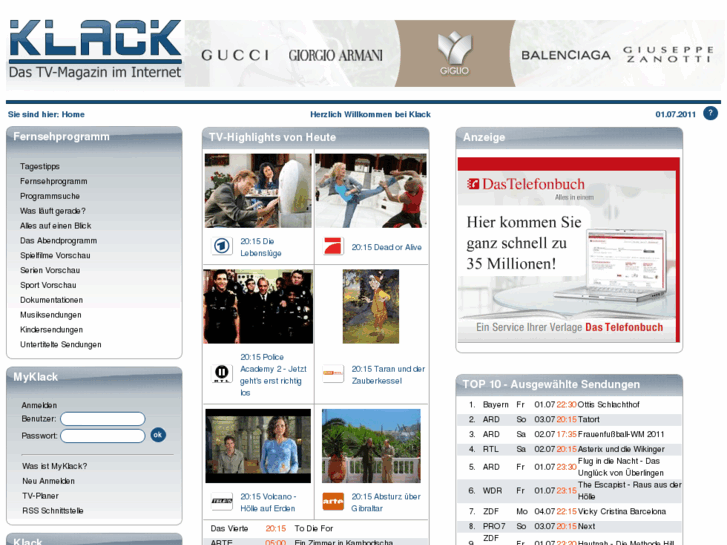Open To Die For on Das Vierte
Viewport: 727px width, 545px height.
click(314, 528)
